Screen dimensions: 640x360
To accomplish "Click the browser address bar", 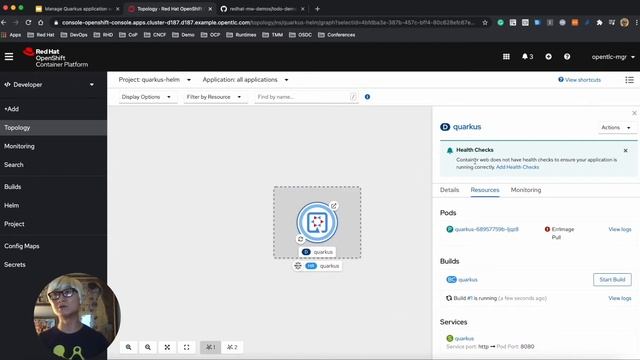I will tap(268, 22).
